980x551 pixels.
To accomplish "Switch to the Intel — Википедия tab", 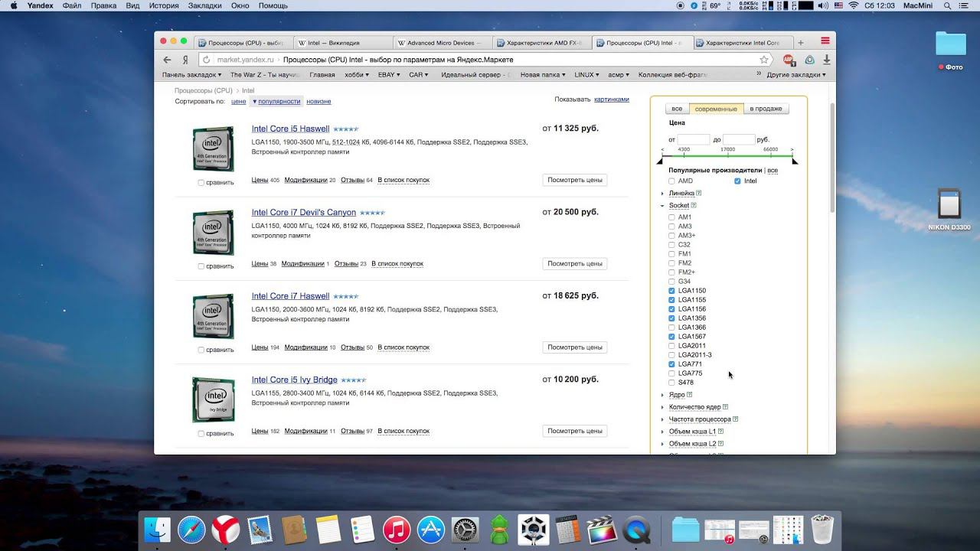I will coord(345,43).
